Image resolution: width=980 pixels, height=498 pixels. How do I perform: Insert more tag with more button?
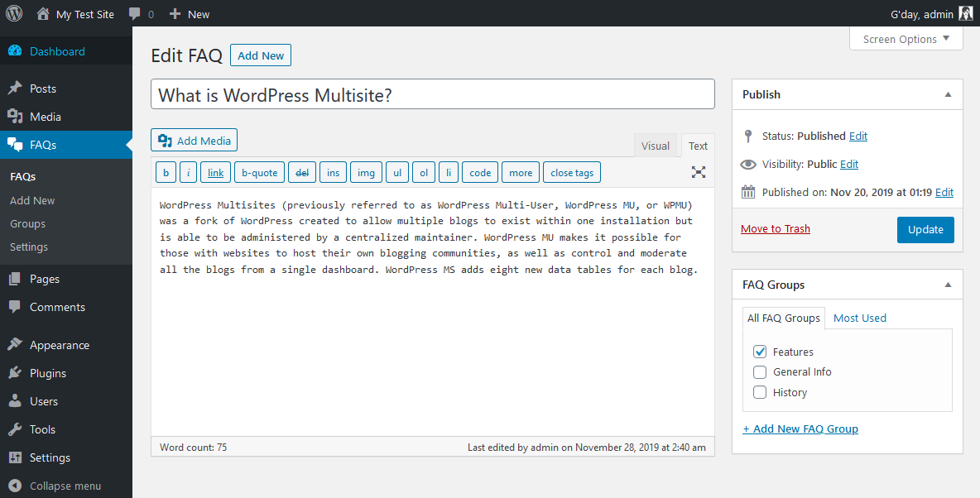pyautogui.click(x=521, y=172)
